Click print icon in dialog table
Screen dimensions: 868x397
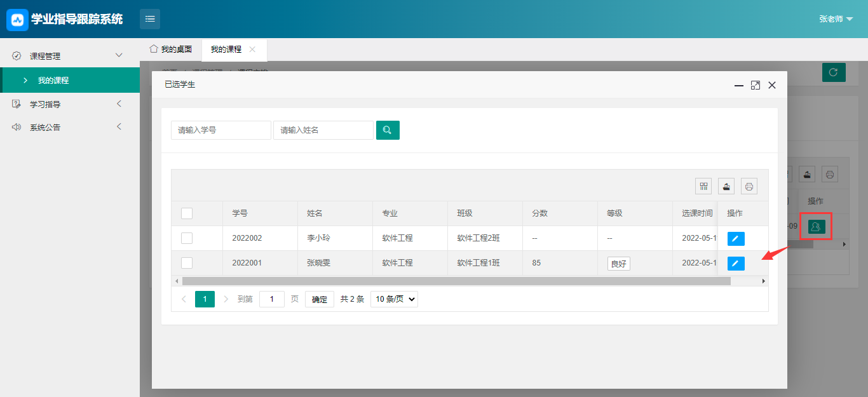click(749, 186)
